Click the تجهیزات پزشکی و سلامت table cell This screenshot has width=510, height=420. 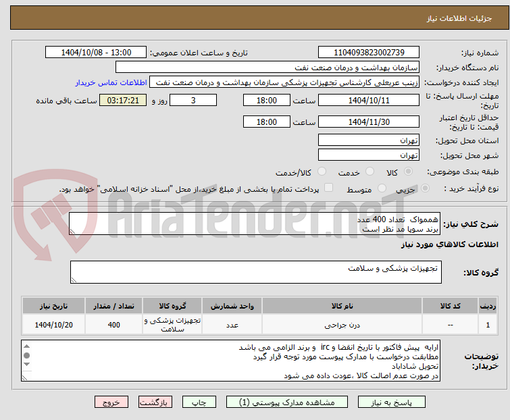pyautogui.click(x=172, y=324)
